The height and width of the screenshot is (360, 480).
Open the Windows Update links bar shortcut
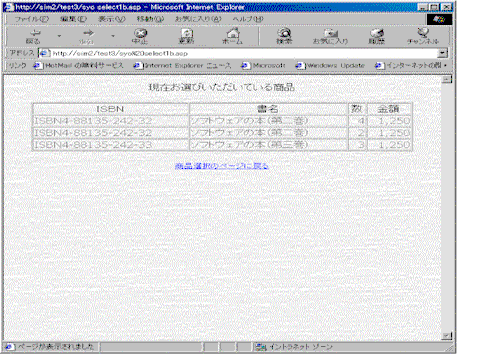point(330,66)
